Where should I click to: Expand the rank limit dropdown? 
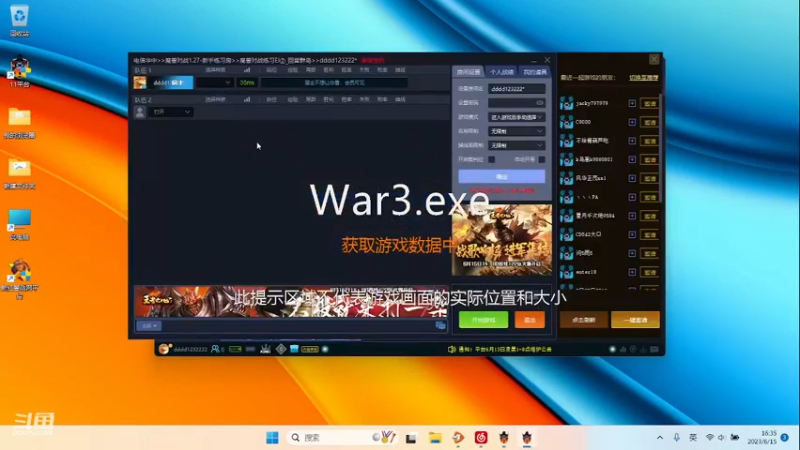(x=516, y=131)
